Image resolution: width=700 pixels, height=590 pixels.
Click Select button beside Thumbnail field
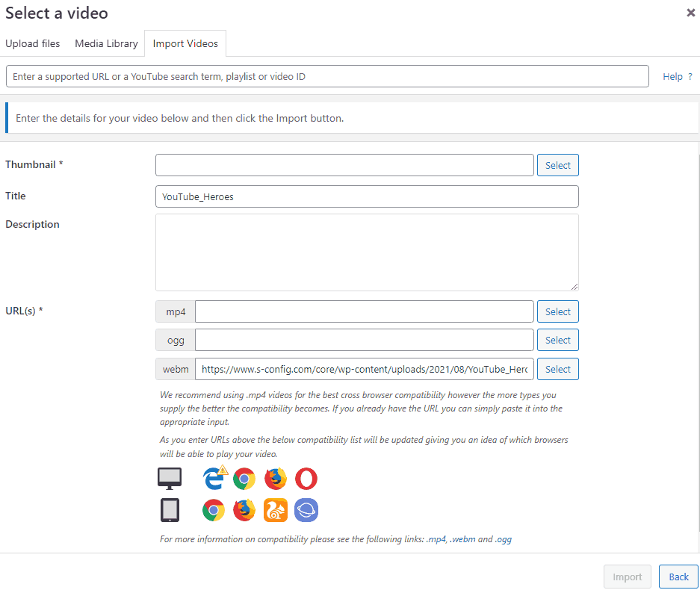[x=557, y=165]
